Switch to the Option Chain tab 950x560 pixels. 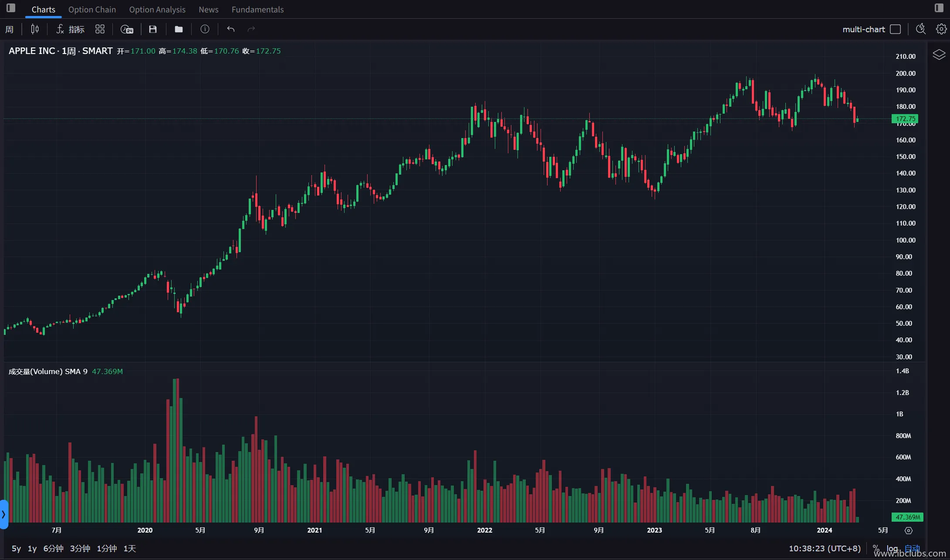[x=92, y=10]
